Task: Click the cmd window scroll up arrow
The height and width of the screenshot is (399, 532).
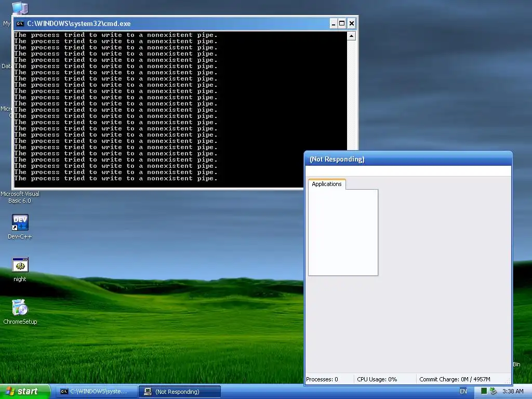Action: click(x=352, y=36)
